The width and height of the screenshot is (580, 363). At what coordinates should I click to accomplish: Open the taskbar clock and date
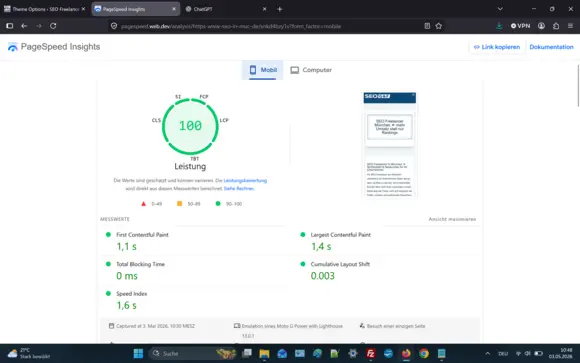(x=560, y=353)
